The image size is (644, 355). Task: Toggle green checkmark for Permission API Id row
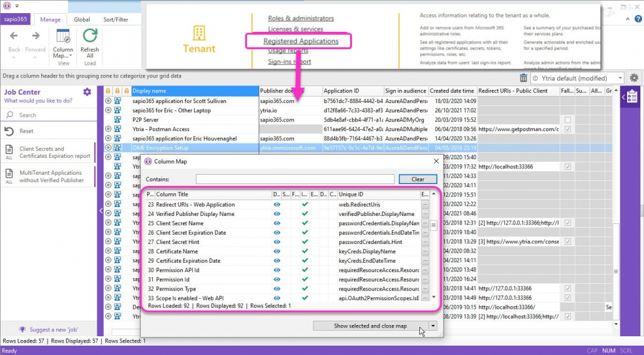tap(305, 270)
